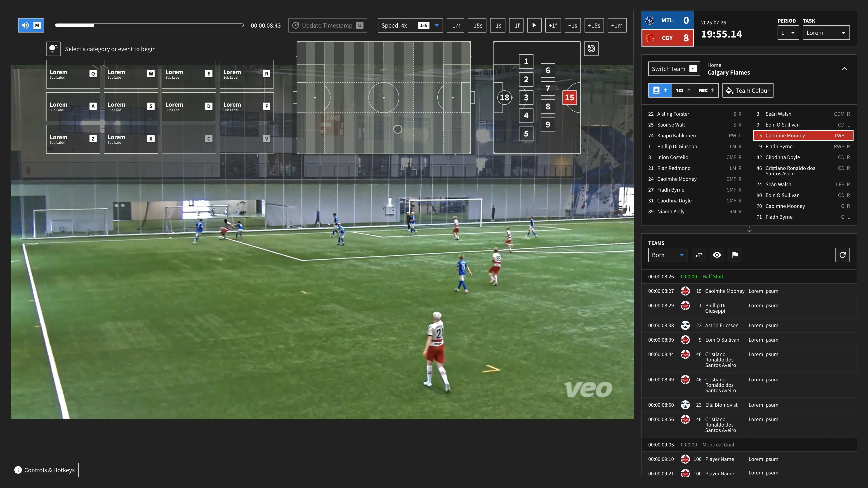Click Update Timestamp button
The image size is (868, 488).
tap(328, 25)
